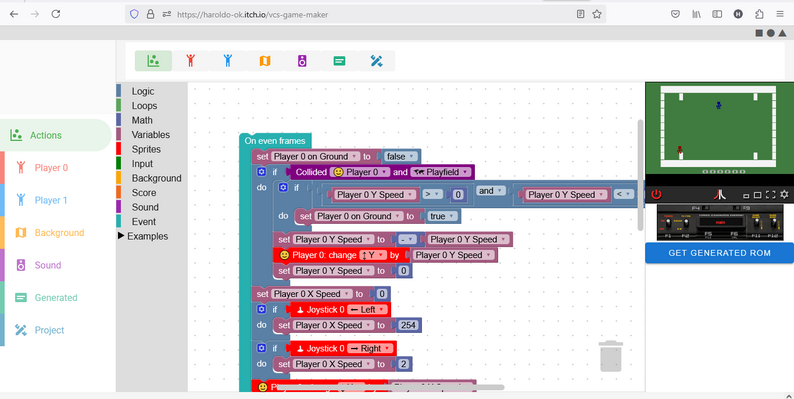The image size is (794, 399).
Task: Toggle the browser reader view icon
Action: tap(581, 14)
